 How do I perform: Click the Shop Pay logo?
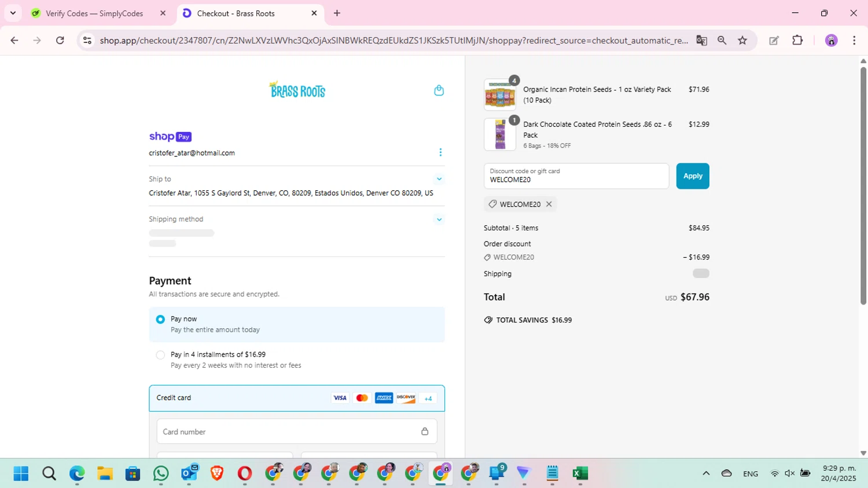170,137
